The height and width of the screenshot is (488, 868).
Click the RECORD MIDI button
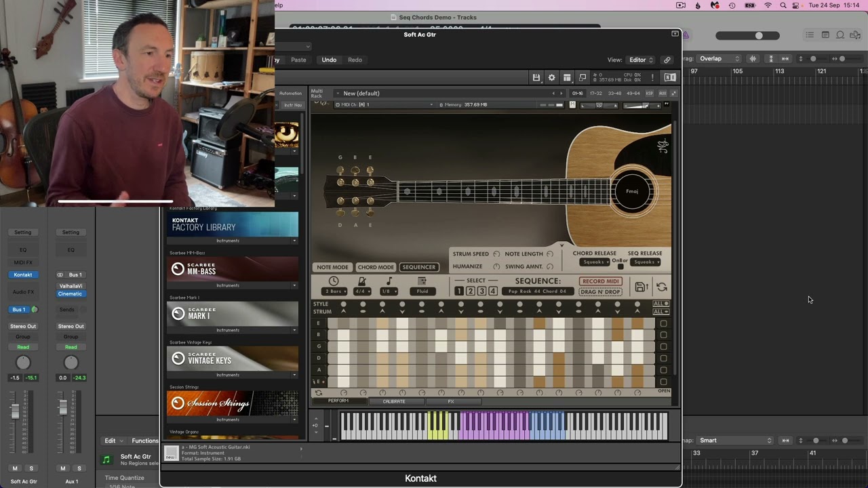600,281
